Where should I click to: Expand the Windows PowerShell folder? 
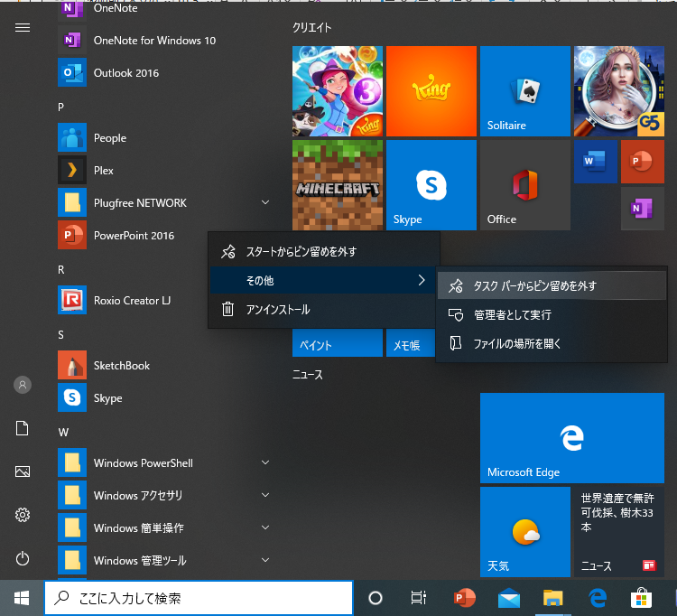click(265, 462)
